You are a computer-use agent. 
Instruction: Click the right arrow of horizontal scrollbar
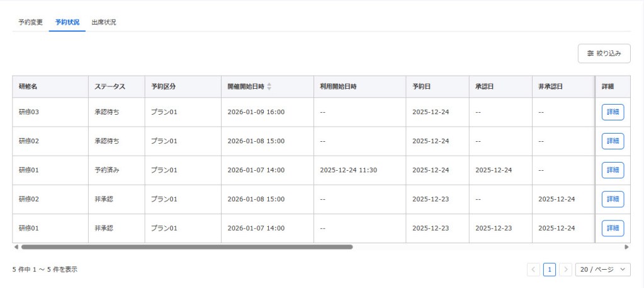coord(626,247)
